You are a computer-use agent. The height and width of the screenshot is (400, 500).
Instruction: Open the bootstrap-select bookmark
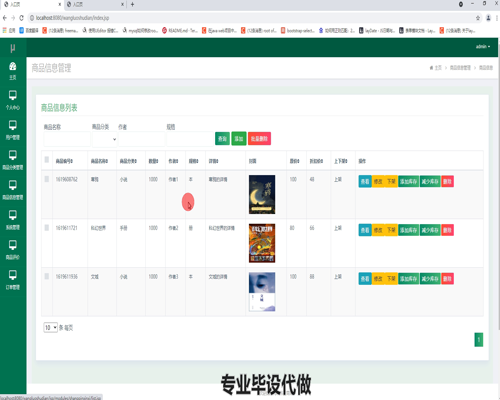point(298,30)
